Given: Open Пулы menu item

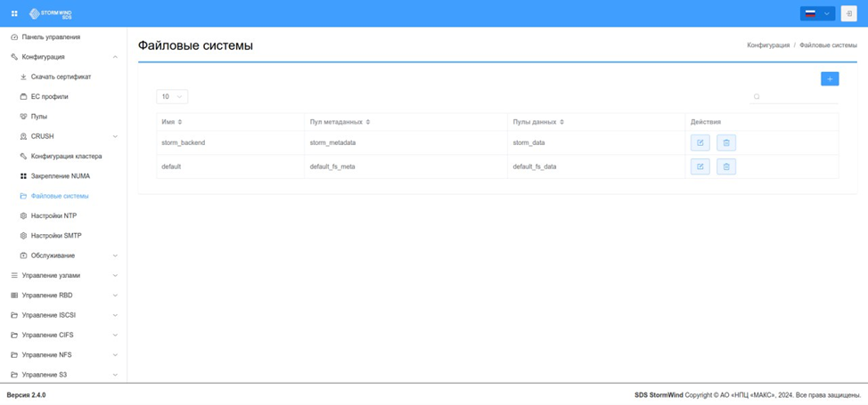Looking at the screenshot, I should pos(63,117).
